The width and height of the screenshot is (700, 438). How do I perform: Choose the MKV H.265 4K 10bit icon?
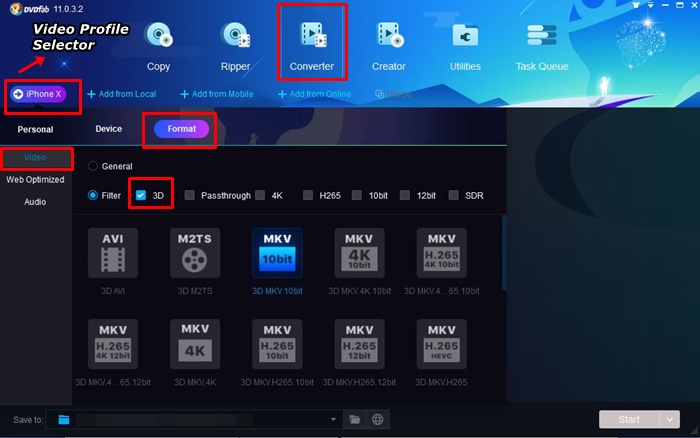click(x=442, y=253)
